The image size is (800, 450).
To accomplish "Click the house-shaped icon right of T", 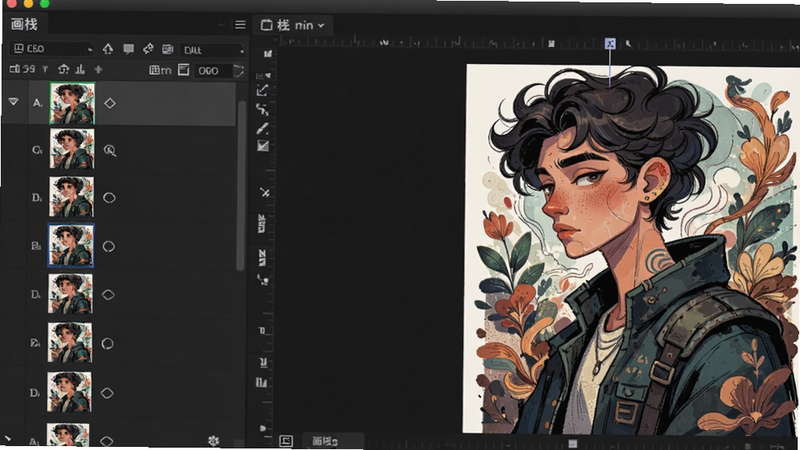I will tap(63, 69).
